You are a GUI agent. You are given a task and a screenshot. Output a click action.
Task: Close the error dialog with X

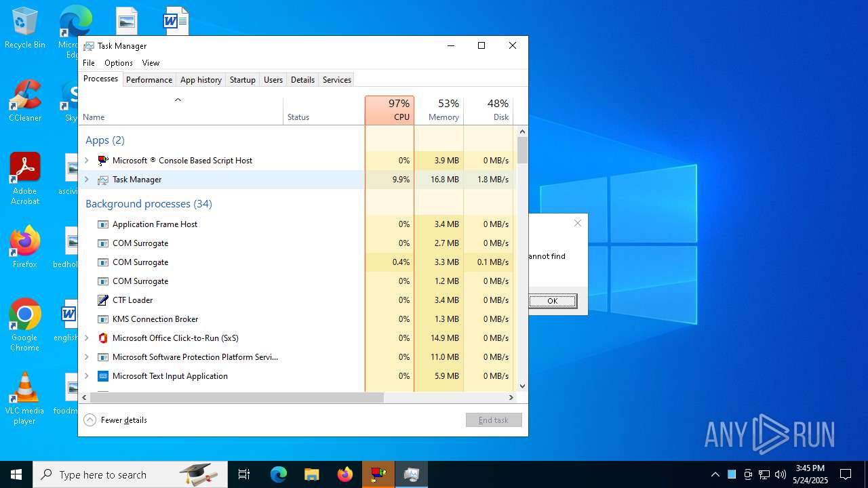coord(578,223)
